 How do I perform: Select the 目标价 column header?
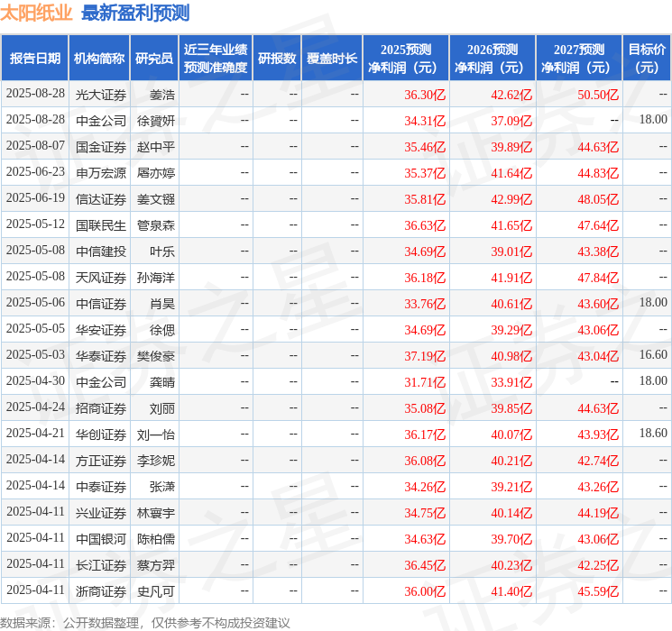647,59
